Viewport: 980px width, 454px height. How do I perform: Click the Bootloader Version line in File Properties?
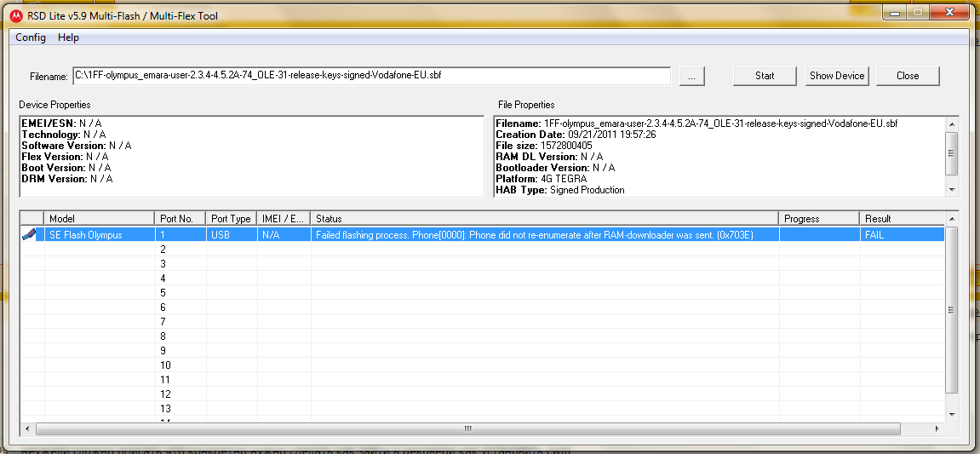[556, 168]
